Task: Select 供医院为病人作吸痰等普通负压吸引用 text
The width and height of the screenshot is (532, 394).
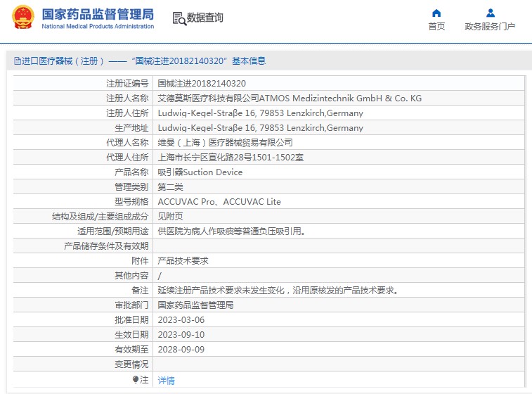Action: [232, 231]
